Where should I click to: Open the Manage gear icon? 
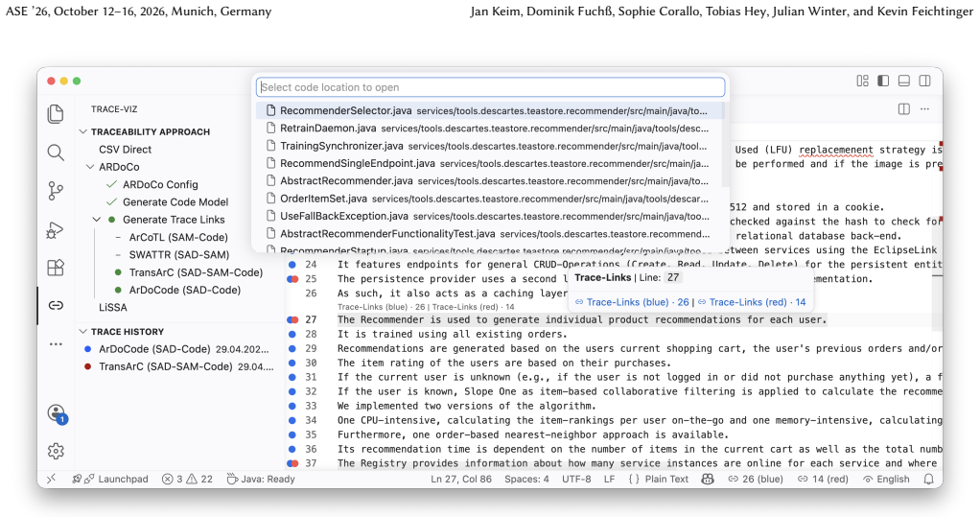click(56, 451)
